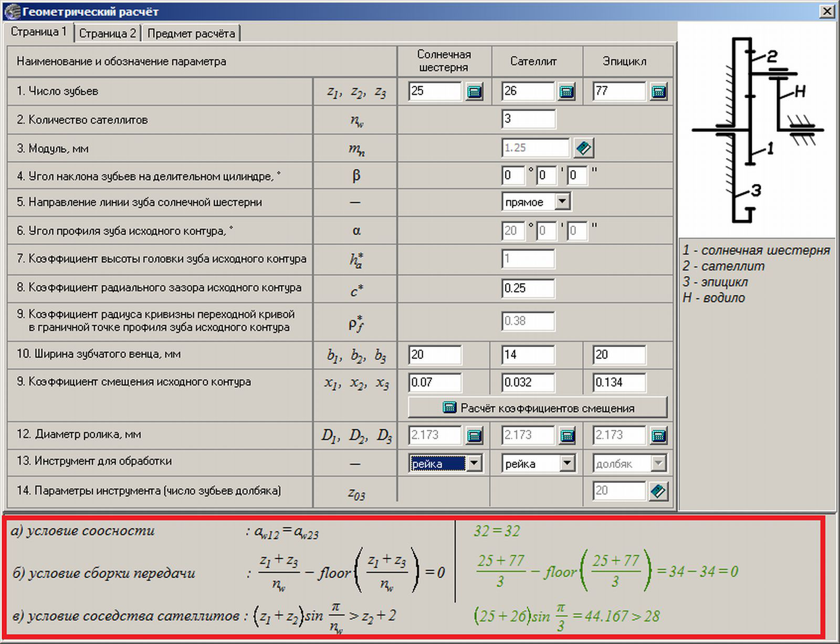
Task: Open sun gear tool dropdown set to рейка
Action: tap(474, 463)
